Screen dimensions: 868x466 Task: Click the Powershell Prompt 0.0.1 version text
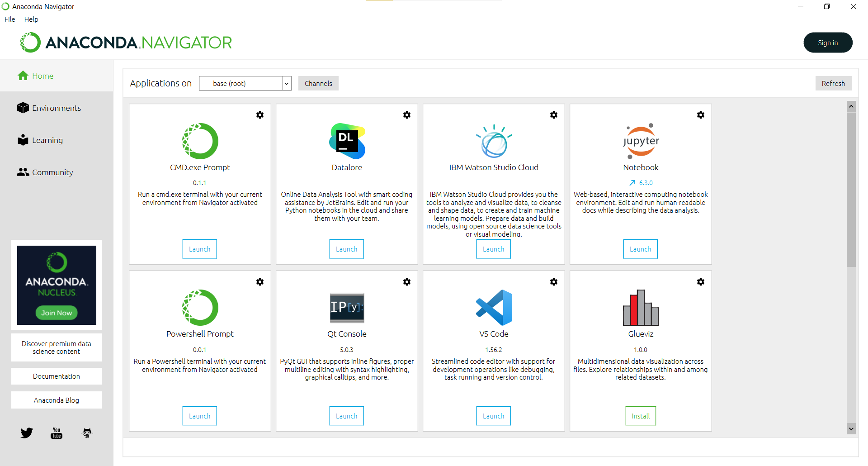point(199,350)
